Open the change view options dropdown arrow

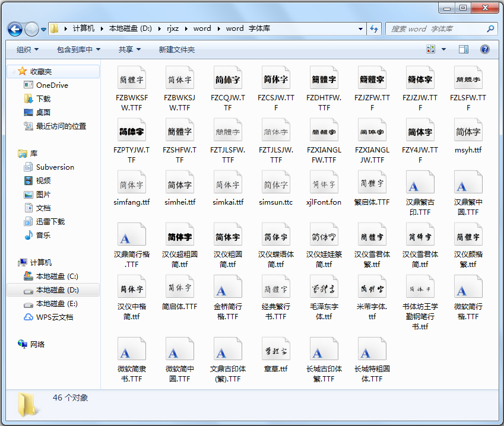pos(443,50)
